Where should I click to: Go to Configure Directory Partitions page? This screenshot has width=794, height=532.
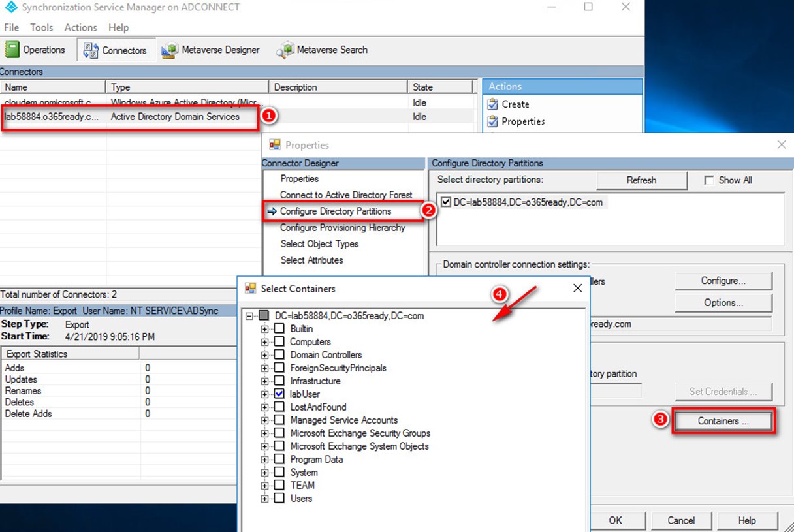click(336, 211)
